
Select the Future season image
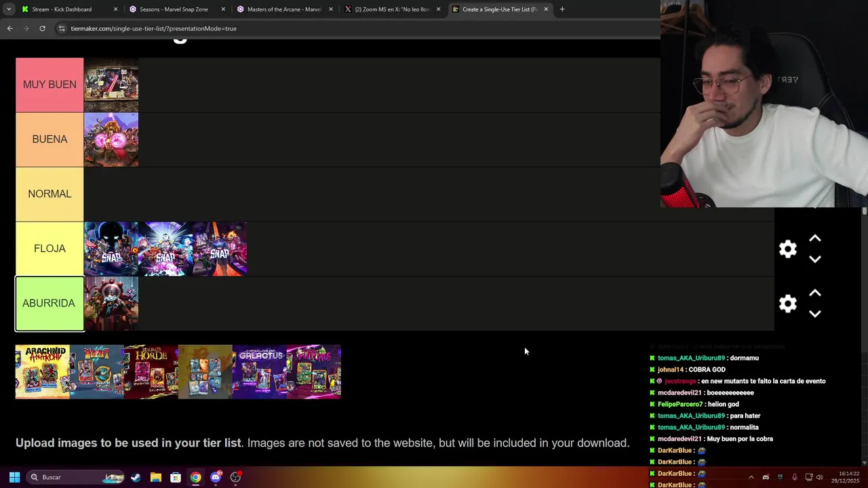pyautogui.click(x=314, y=372)
